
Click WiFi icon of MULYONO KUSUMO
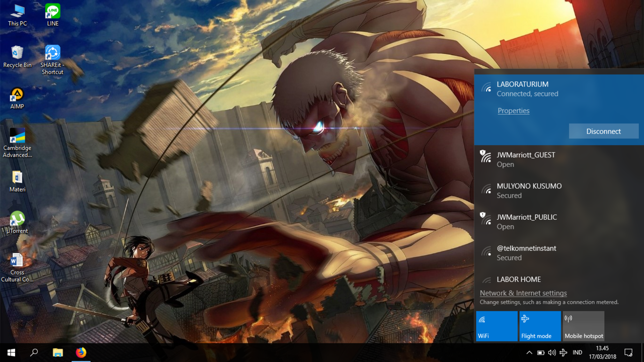tap(486, 189)
